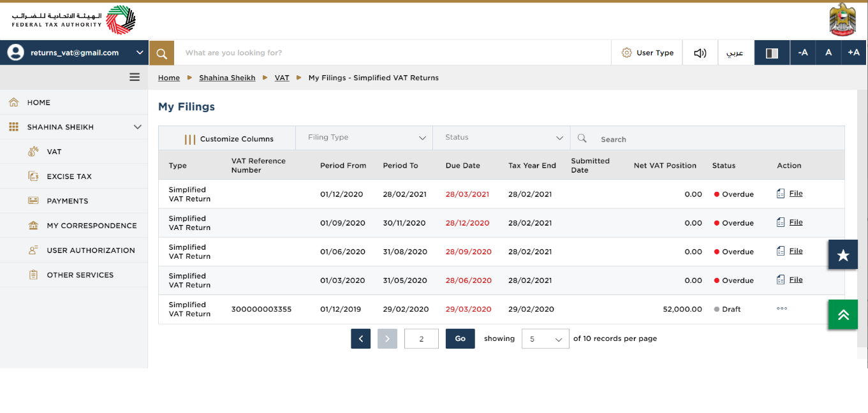Click the Go pagination button
This screenshot has height=413, width=868.
(x=460, y=338)
